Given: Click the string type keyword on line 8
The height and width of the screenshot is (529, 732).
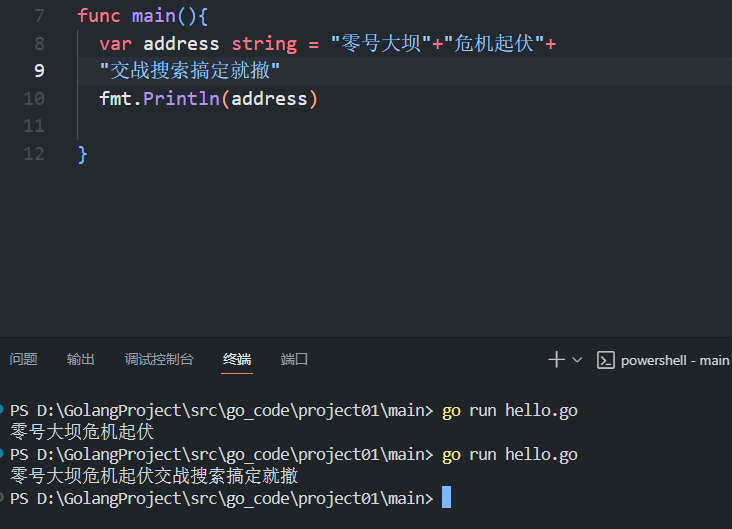Looking at the screenshot, I should pos(264,44).
